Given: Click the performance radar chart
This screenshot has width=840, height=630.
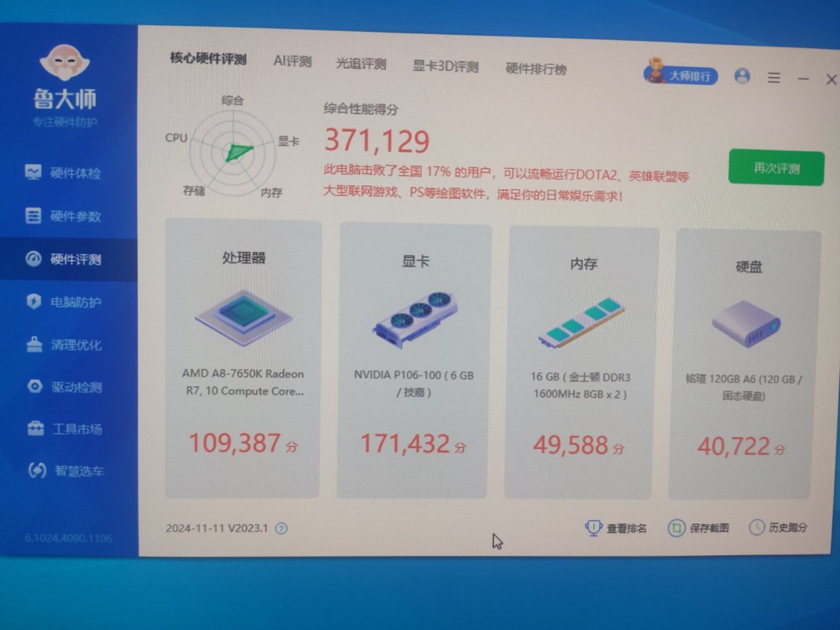Looking at the screenshot, I should pos(232,152).
